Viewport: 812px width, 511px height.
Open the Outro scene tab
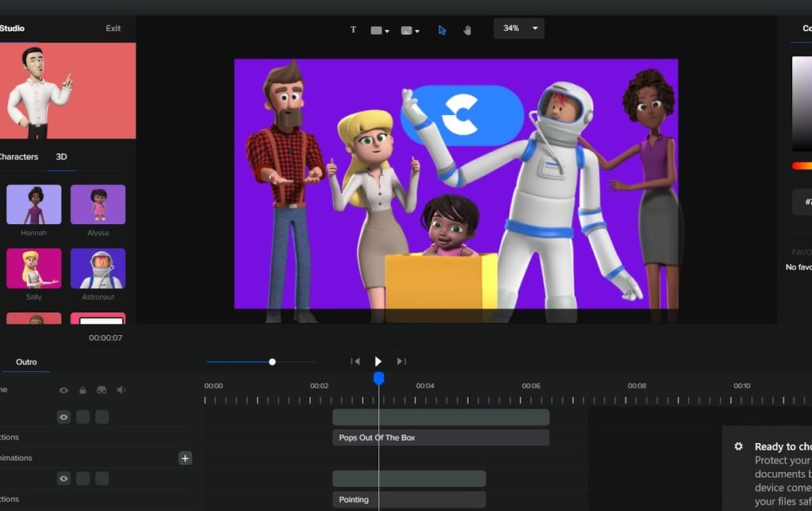click(x=26, y=362)
